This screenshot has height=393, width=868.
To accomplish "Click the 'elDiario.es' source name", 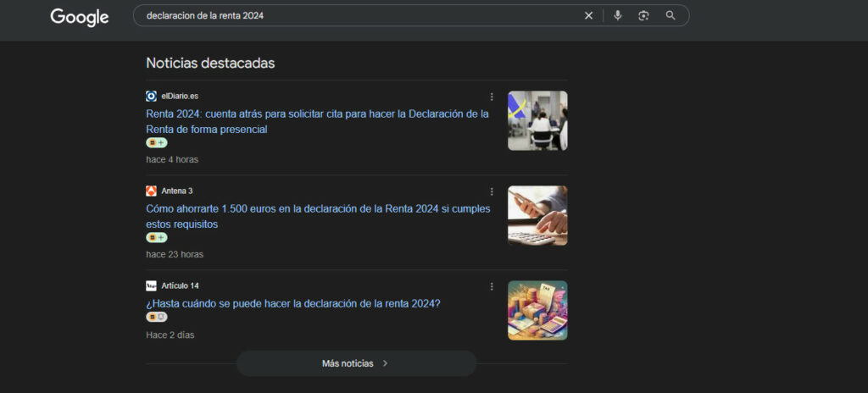I will 180,97.
